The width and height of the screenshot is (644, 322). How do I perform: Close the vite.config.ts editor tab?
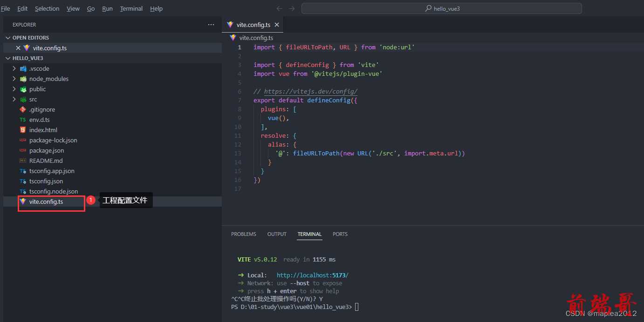tap(277, 25)
